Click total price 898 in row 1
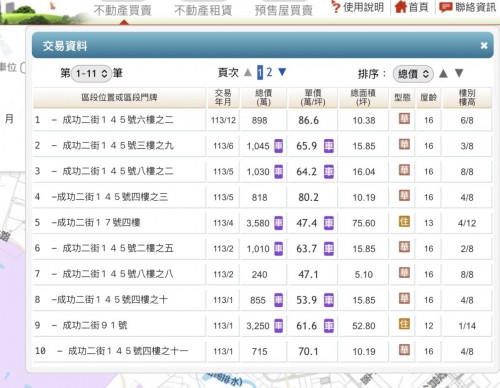500x388 pixels. pyautogui.click(x=259, y=120)
